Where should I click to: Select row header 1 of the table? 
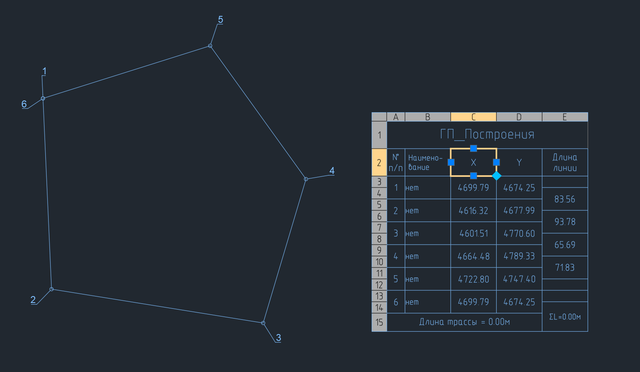coord(379,135)
